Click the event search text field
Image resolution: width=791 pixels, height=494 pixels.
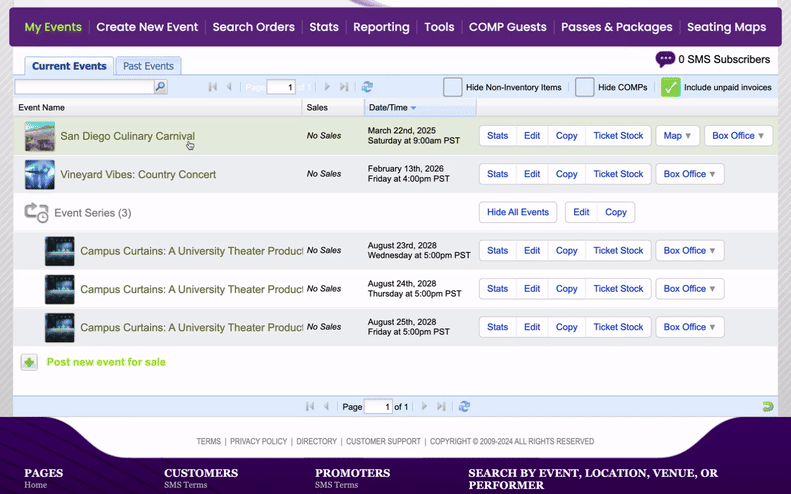point(85,88)
